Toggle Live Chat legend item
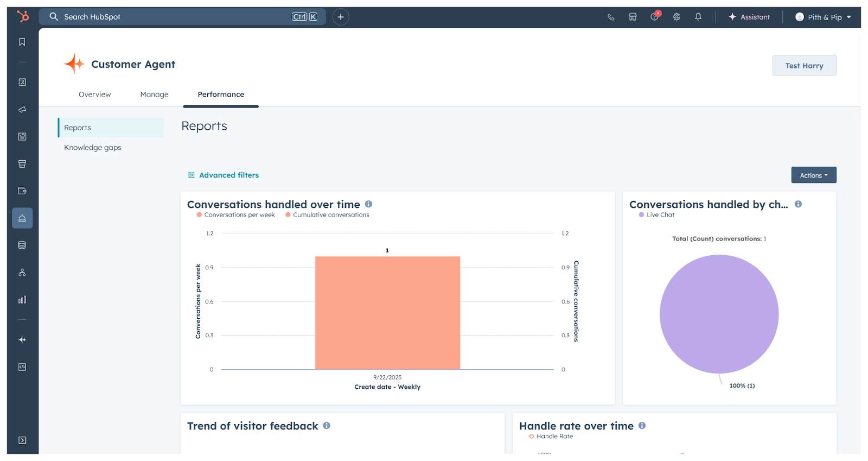Viewport: 868px width, 461px height. 656,215
